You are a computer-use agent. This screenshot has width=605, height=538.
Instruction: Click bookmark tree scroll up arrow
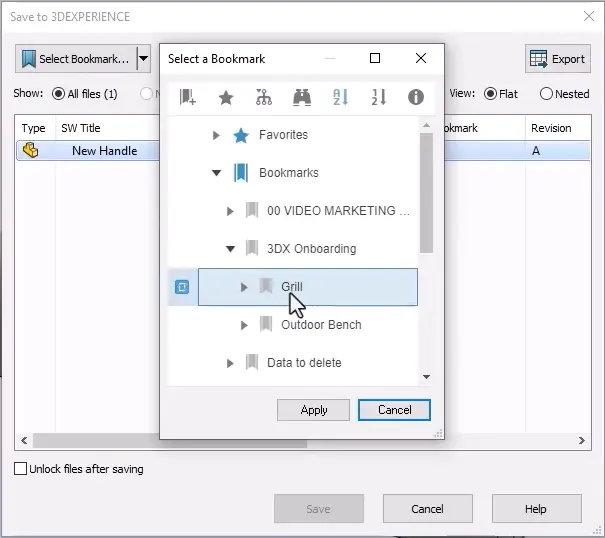click(426, 125)
